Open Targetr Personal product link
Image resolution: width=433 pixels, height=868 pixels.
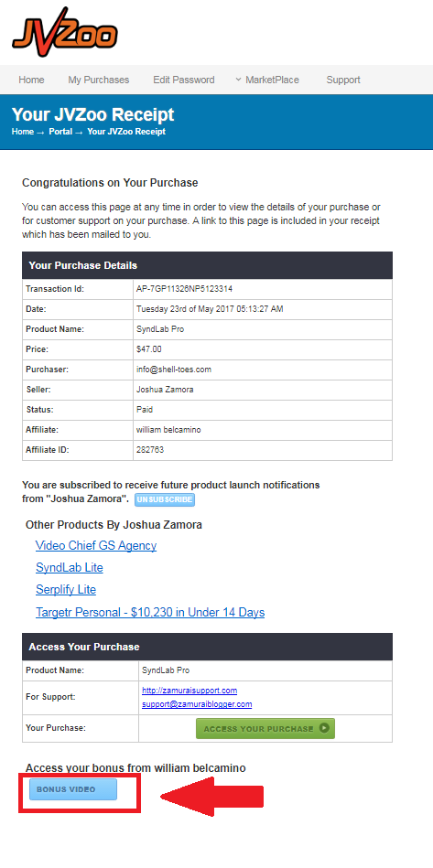[150, 612]
